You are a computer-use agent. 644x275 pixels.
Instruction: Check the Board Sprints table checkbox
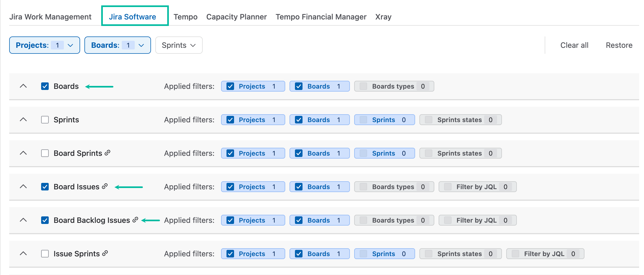[45, 153]
